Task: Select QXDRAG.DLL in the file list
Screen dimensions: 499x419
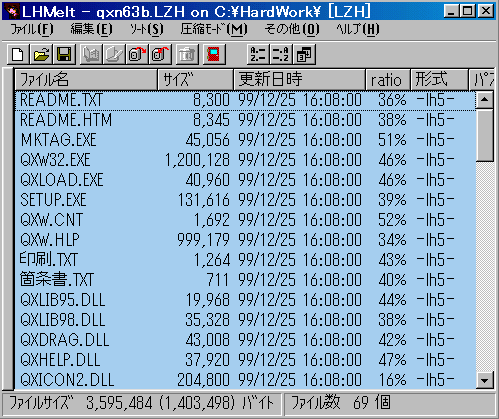Action: click(65, 340)
